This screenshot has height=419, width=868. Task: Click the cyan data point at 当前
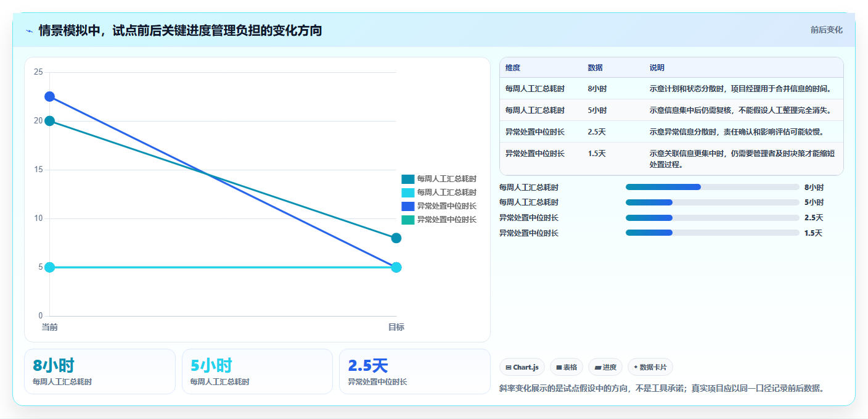click(49, 267)
